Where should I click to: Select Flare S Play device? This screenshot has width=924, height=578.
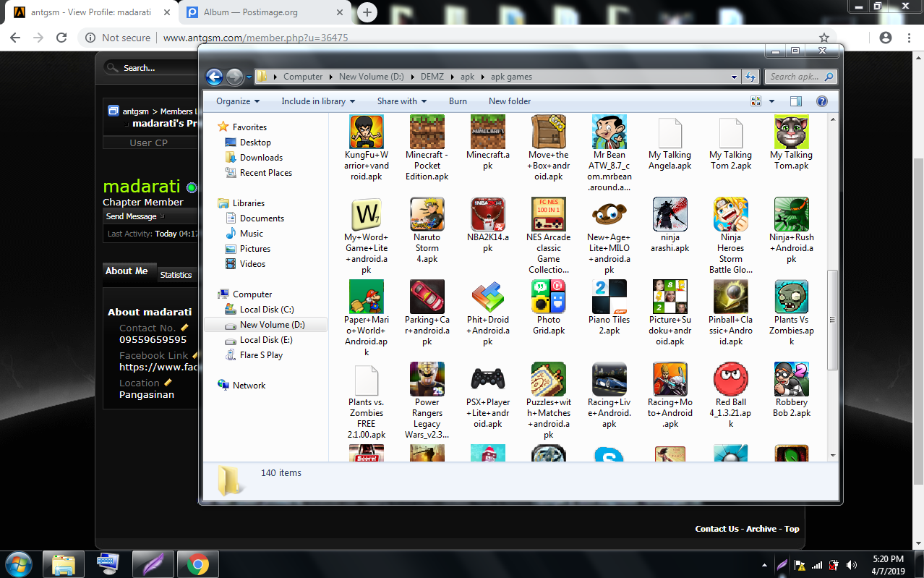(x=261, y=355)
